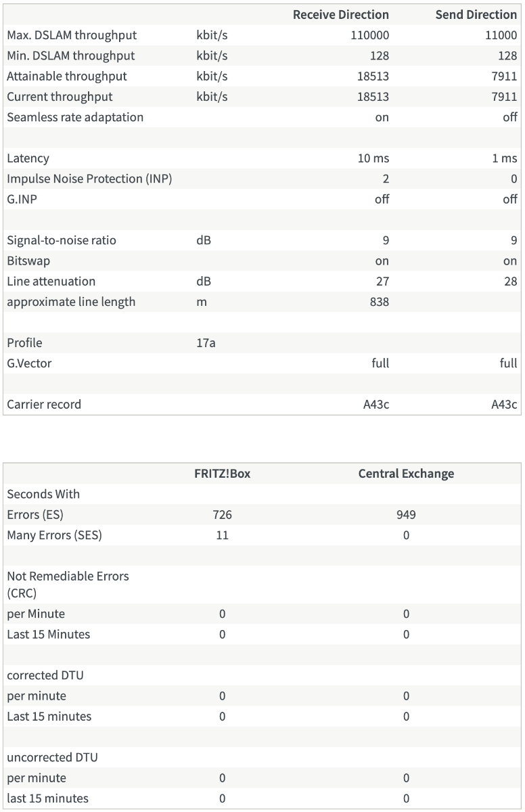Click the Max. DSLAM receive value 110000
This screenshot has height=812, width=525.
point(369,35)
